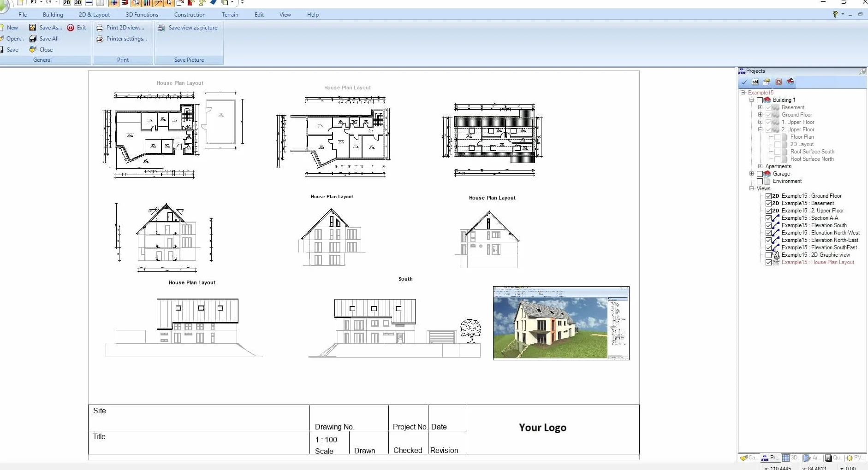Select the 3D house render thumbnail
This screenshot has height=470, width=868.
[x=561, y=323]
